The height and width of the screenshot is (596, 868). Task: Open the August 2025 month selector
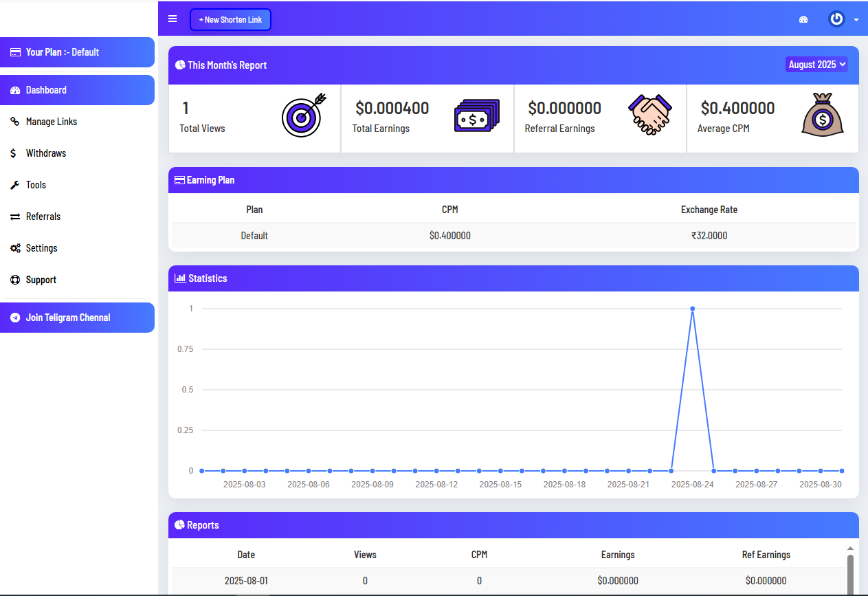click(x=816, y=65)
